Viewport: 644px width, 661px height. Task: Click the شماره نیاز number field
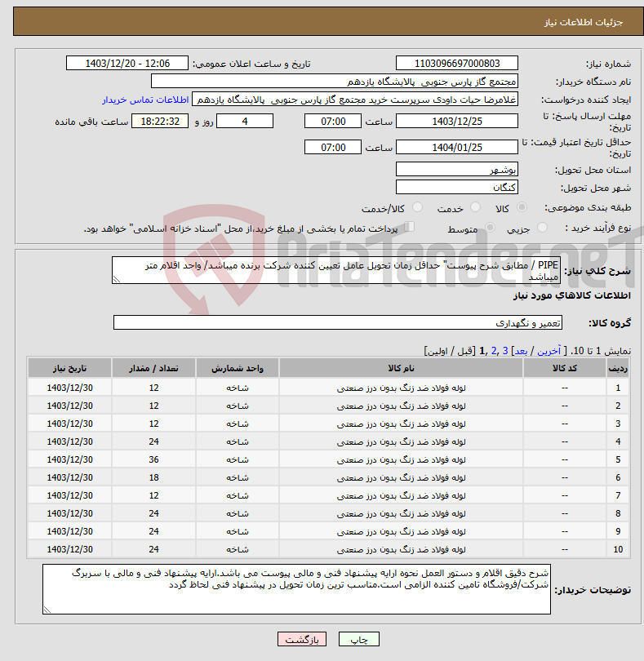coord(457,63)
